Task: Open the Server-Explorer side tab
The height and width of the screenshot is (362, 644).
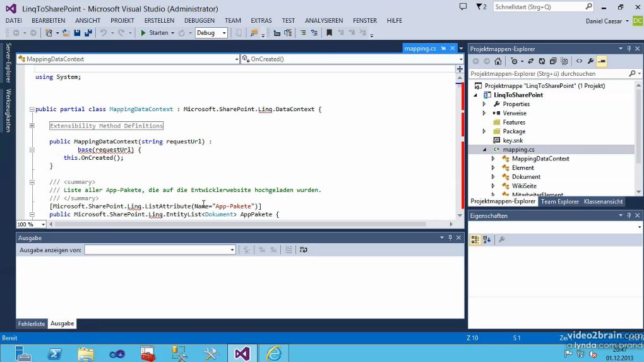Action: coord(8,63)
